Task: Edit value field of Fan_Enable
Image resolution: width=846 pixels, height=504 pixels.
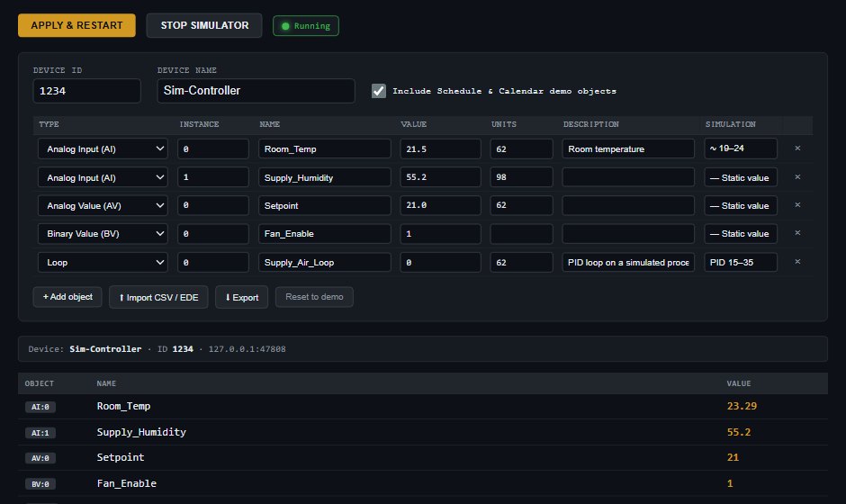Action: (440, 234)
